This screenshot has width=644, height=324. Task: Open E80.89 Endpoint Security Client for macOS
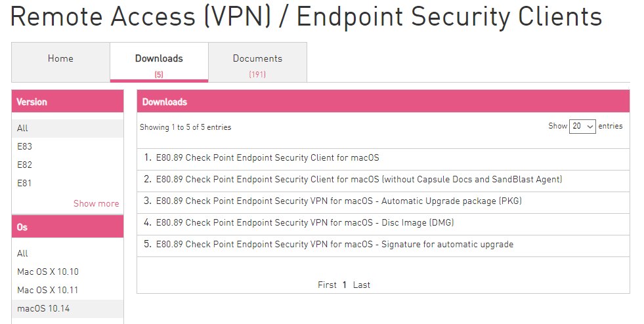pyautogui.click(x=267, y=158)
